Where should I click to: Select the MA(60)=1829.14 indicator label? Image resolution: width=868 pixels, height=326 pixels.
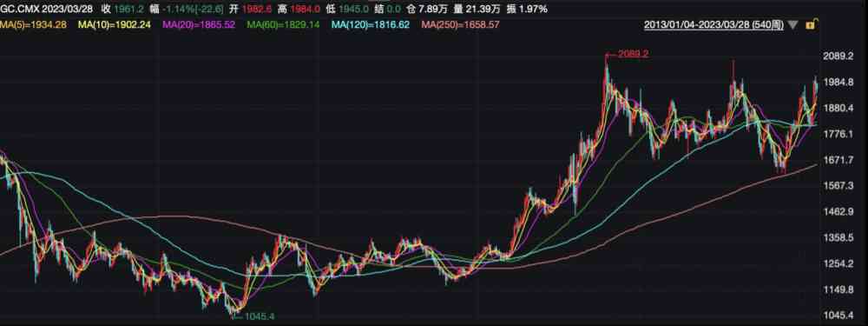coord(284,24)
